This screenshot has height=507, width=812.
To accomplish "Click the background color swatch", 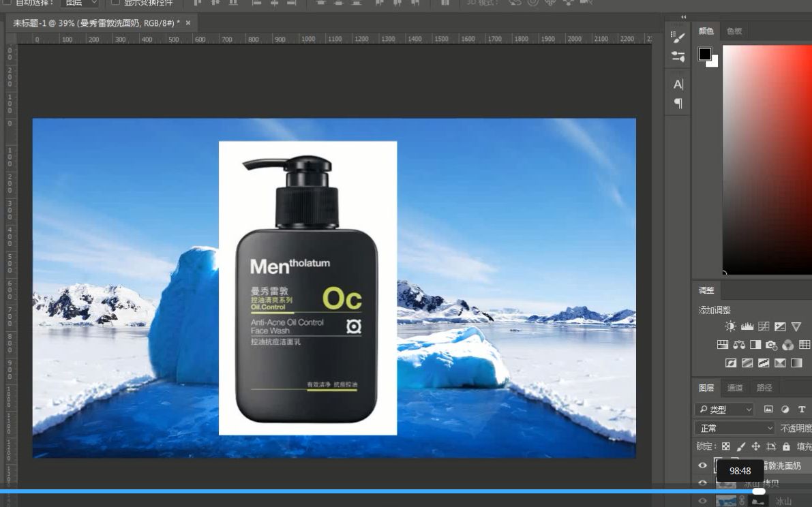I will pyautogui.click(x=714, y=63).
